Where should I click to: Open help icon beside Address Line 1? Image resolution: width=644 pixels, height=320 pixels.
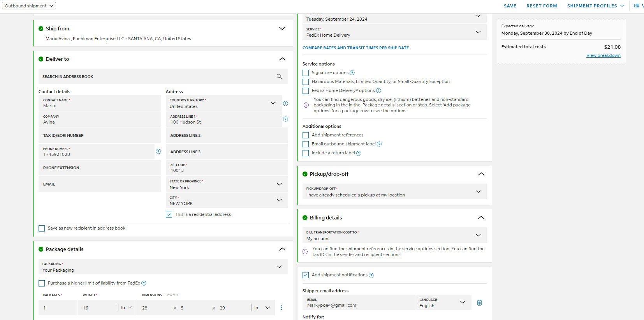(x=285, y=119)
